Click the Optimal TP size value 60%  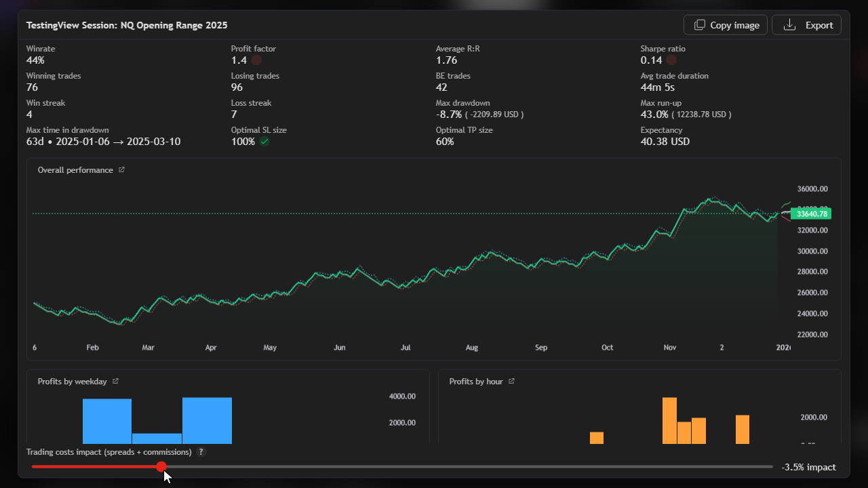pos(445,142)
